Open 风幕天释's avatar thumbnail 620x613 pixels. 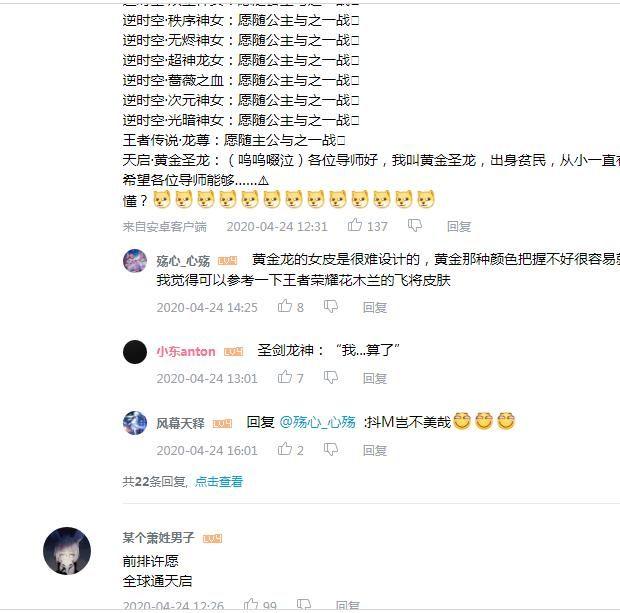point(135,423)
